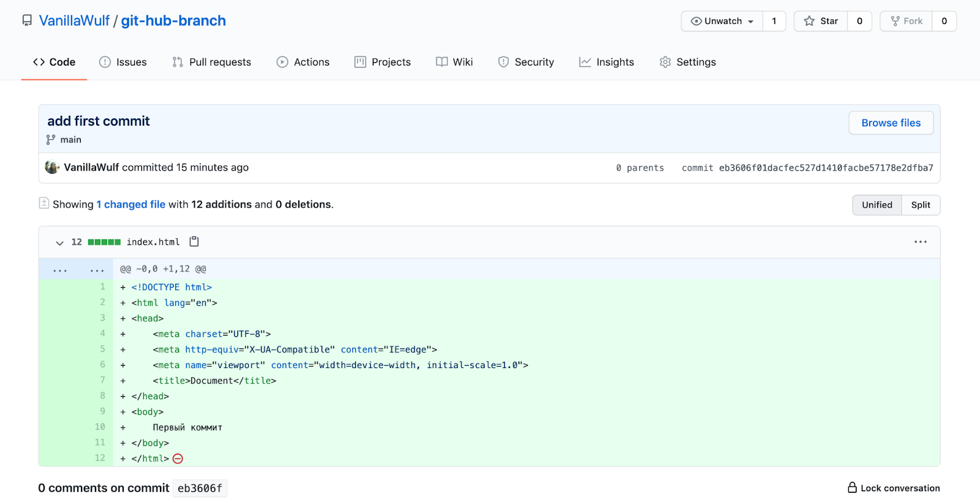Click the commit hash eb3606f01dacfec527d1410facbe57178e2dfba7
Image resolution: width=980 pixels, height=504 pixels.
click(826, 168)
